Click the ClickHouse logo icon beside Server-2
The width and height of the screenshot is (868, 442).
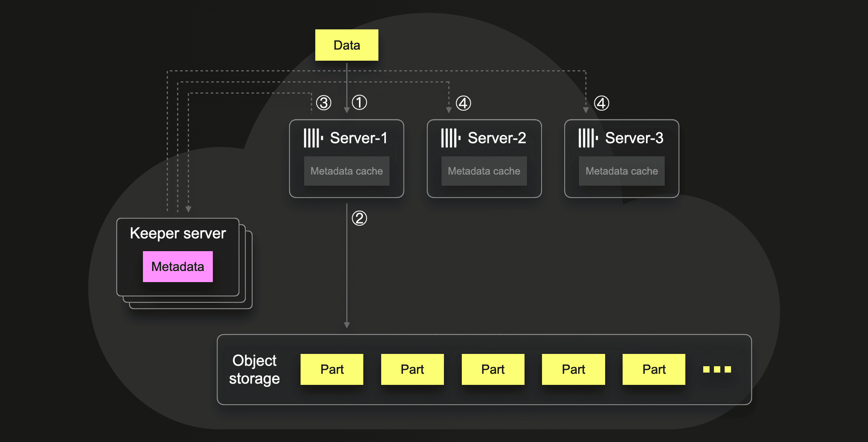click(x=450, y=138)
